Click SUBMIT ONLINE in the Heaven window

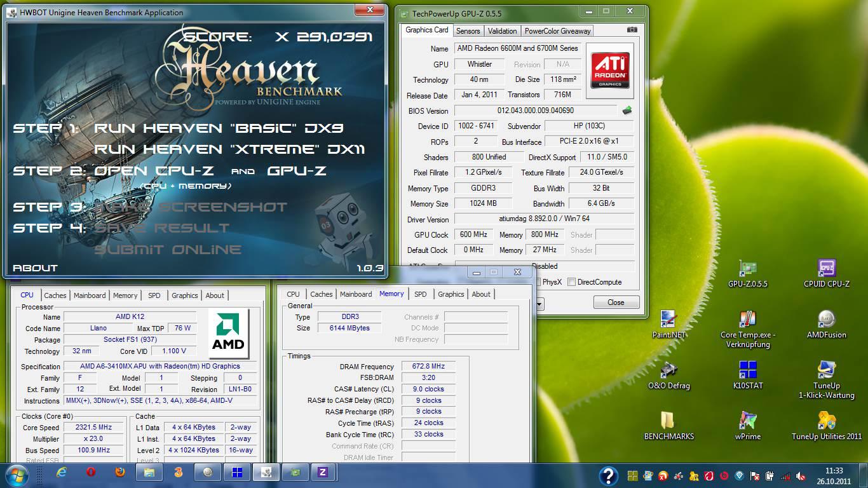pyautogui.click(x=168, y=250)
